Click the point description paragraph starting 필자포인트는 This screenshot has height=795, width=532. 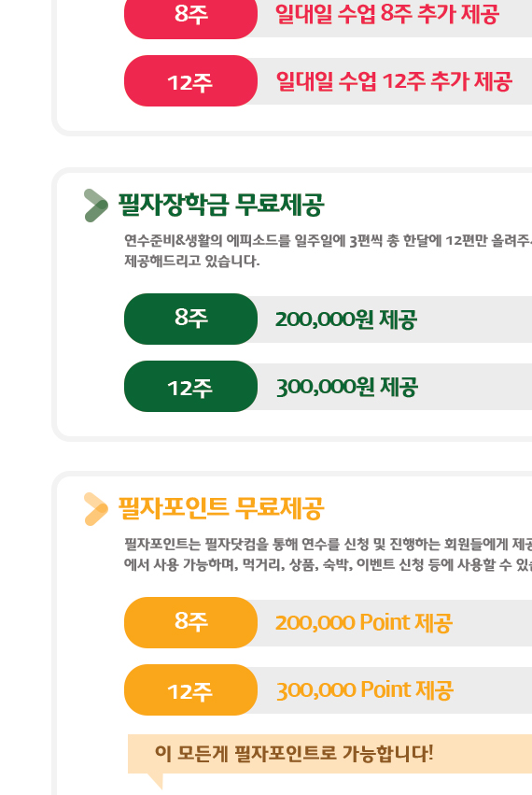pyautogui.click(x=328, y=554)
